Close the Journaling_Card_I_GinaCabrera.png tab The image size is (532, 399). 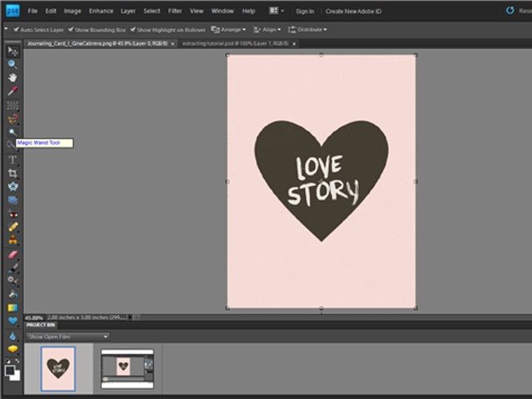[x=173, y=44]
